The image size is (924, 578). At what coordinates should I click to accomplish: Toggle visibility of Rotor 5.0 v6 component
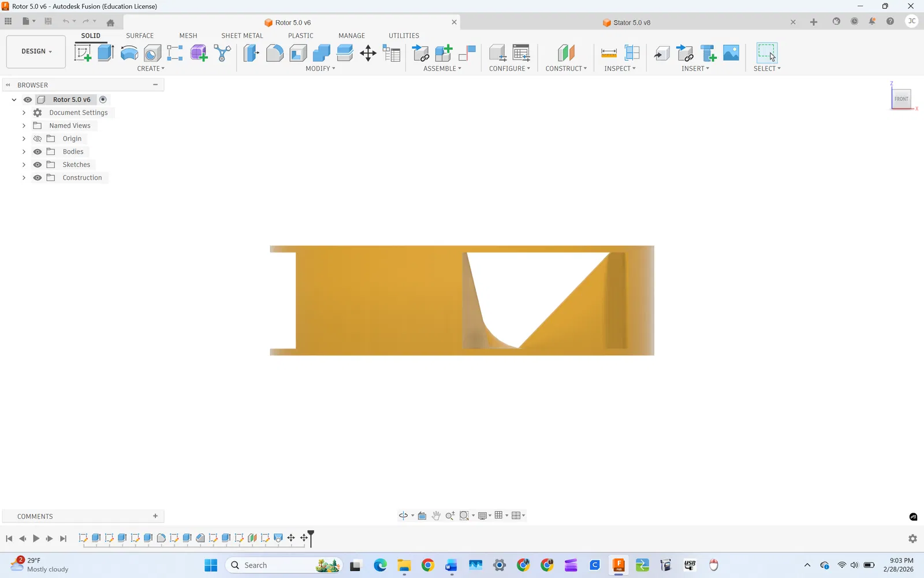(28, 99)
